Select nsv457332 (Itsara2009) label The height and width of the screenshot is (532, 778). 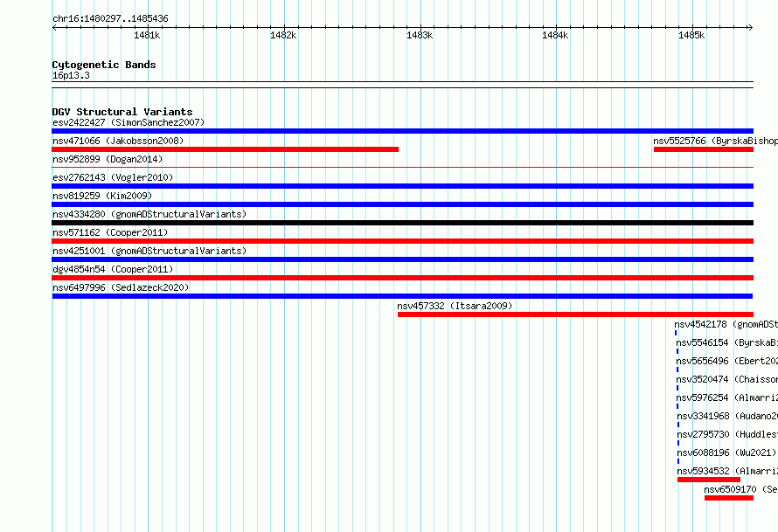click(x=455, y=306)
